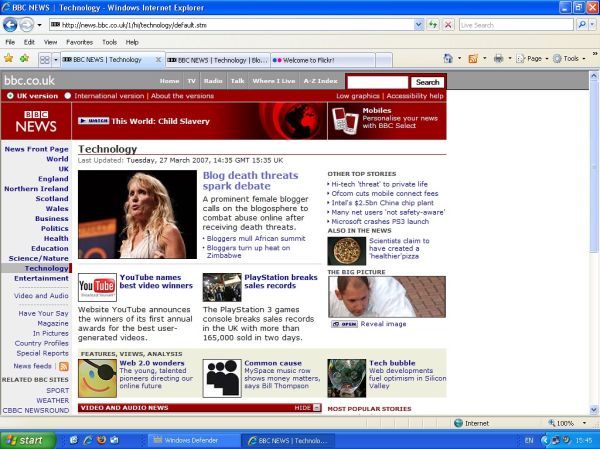Click the Home toolbar icon
The image size is (600, 449).
[x=448, y=58]
